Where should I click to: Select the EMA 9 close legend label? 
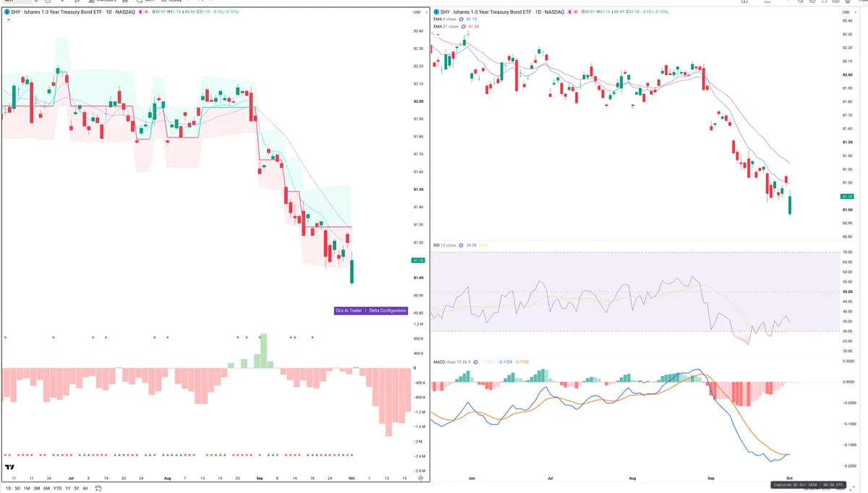(445, 20)
